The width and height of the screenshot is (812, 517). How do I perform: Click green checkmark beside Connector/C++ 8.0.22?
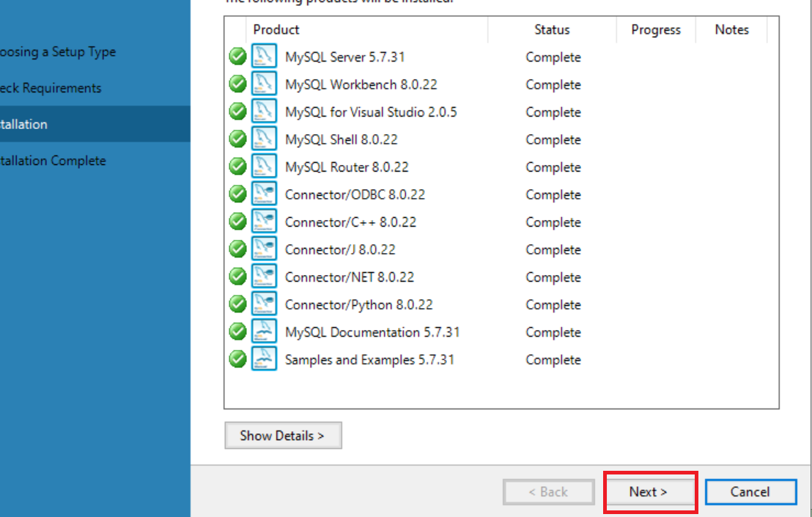coord(237,221)
